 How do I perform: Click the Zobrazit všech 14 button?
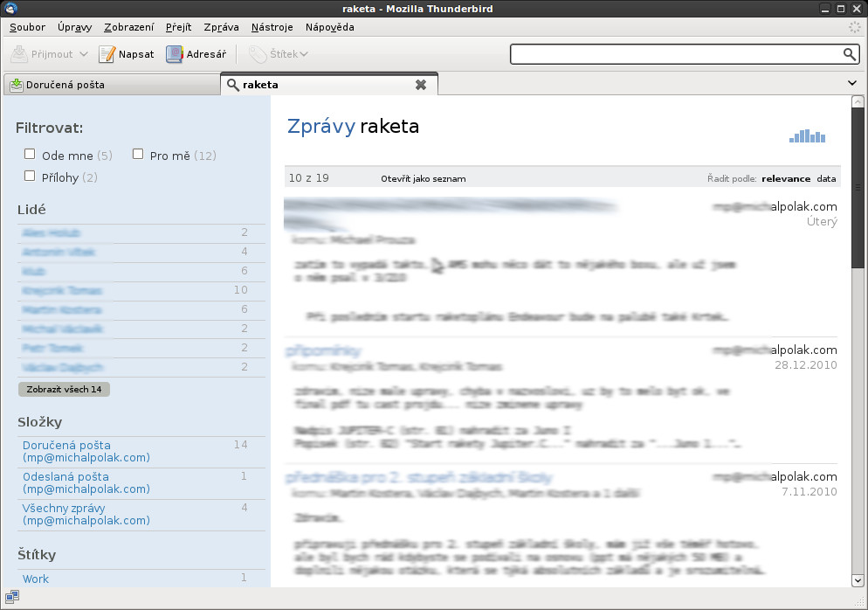click(x=64, y=389)
